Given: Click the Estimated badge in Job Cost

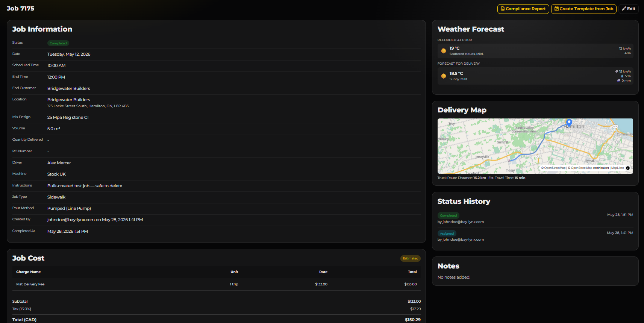Looking at the screenshot, I should pos(410,258).
